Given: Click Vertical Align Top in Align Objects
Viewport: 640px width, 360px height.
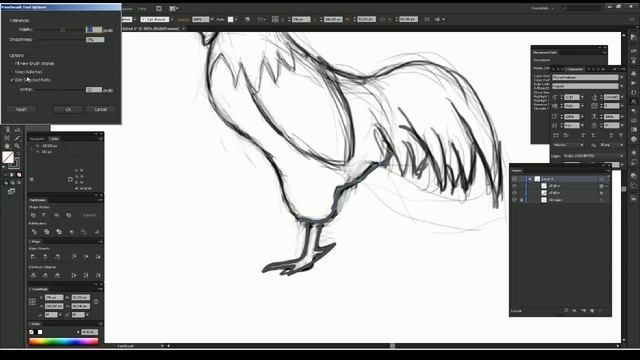Looking at the screenshot, I should coord(74,256).
